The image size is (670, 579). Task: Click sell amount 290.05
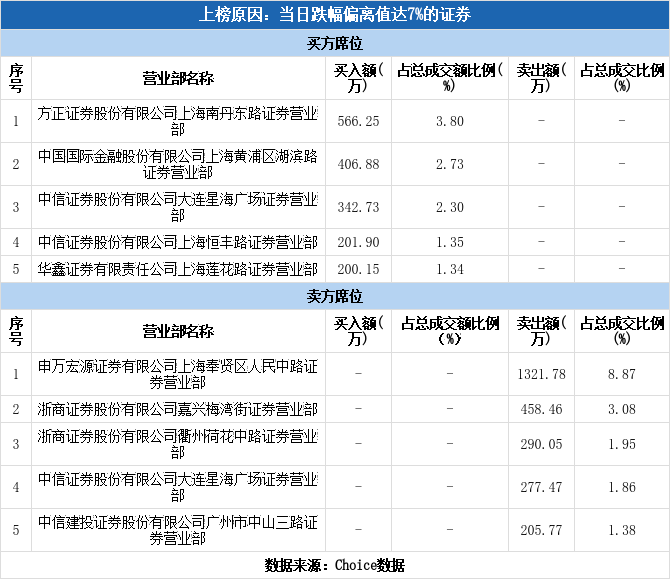[541, 444]
